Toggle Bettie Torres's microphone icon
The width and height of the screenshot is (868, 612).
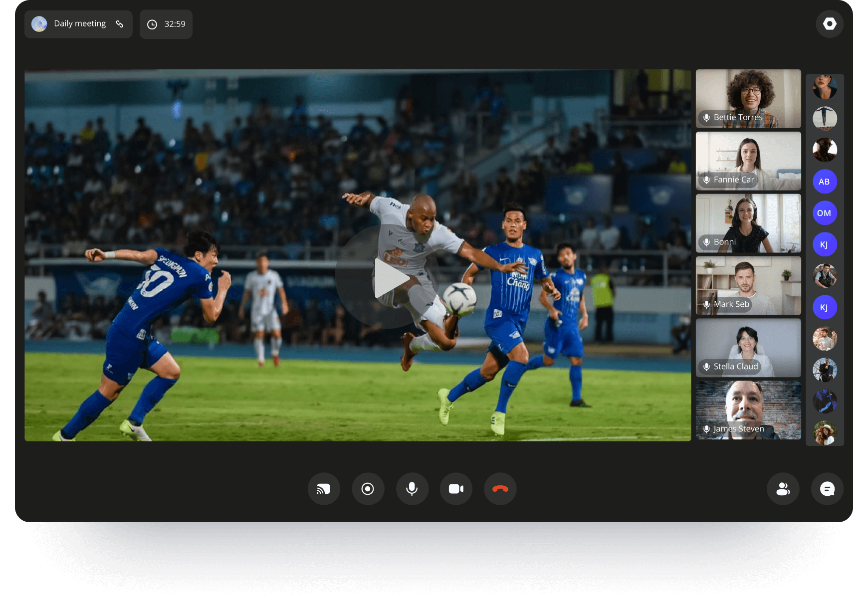coord(706,118)
